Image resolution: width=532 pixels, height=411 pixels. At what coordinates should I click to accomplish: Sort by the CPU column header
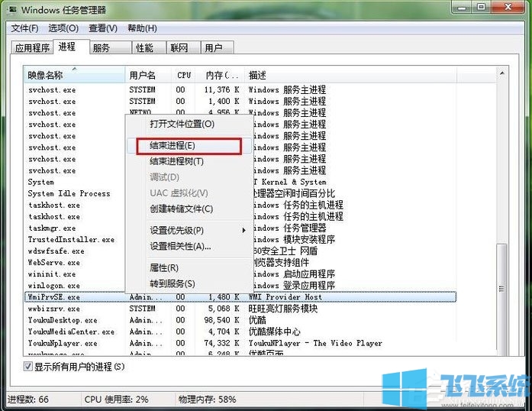pos(183,75)
